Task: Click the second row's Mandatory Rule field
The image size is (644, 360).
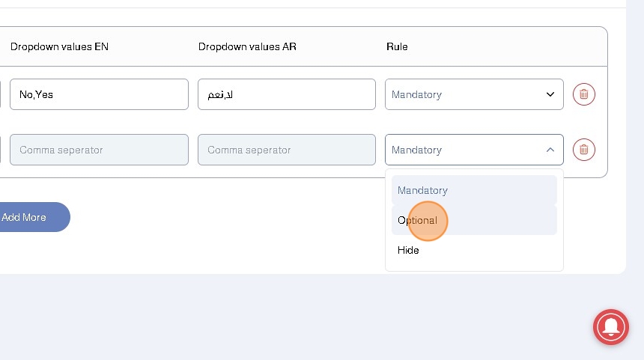Action: coord(464,150)
